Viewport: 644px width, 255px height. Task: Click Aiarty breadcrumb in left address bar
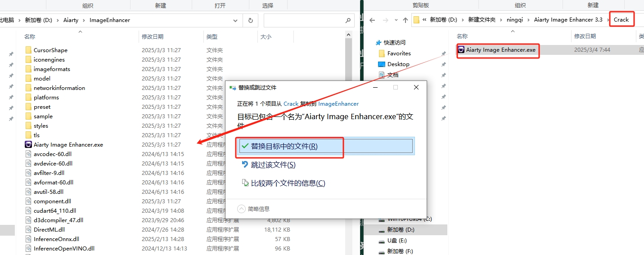(x=71, y=20)
